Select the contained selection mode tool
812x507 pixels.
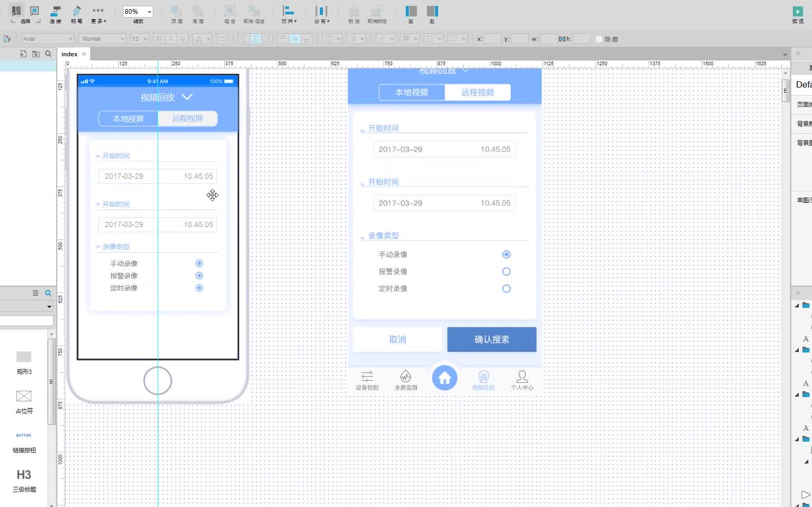[34, 11]
